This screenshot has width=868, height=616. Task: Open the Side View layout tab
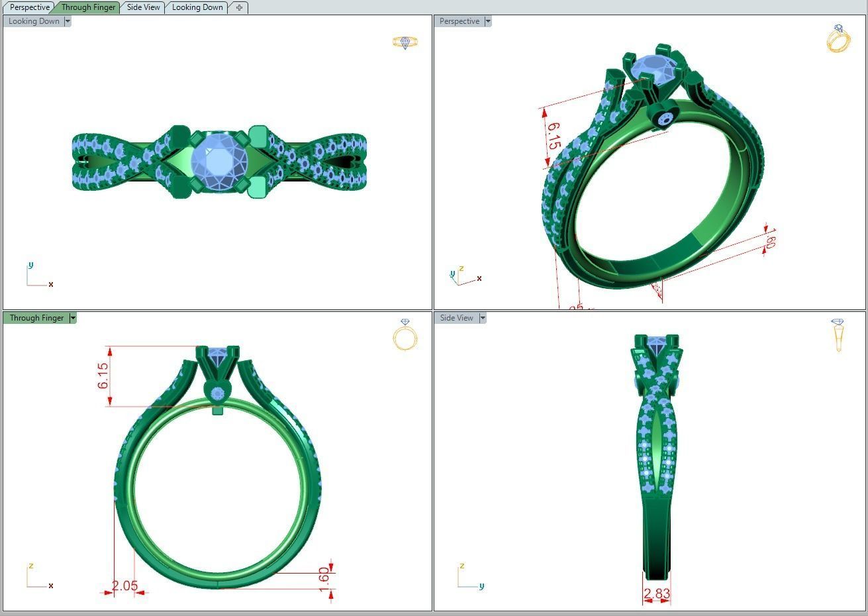pyautogui.click(x=144, y=7)
